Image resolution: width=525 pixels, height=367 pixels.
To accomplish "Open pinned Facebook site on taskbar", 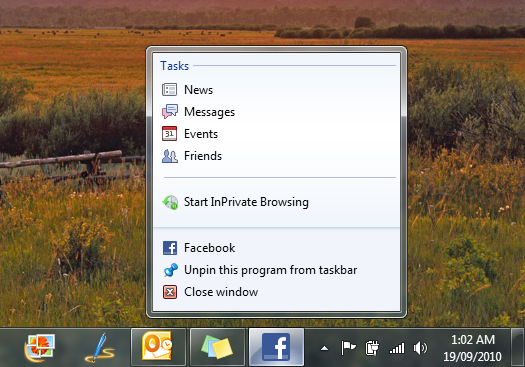I will pos(276,347).
